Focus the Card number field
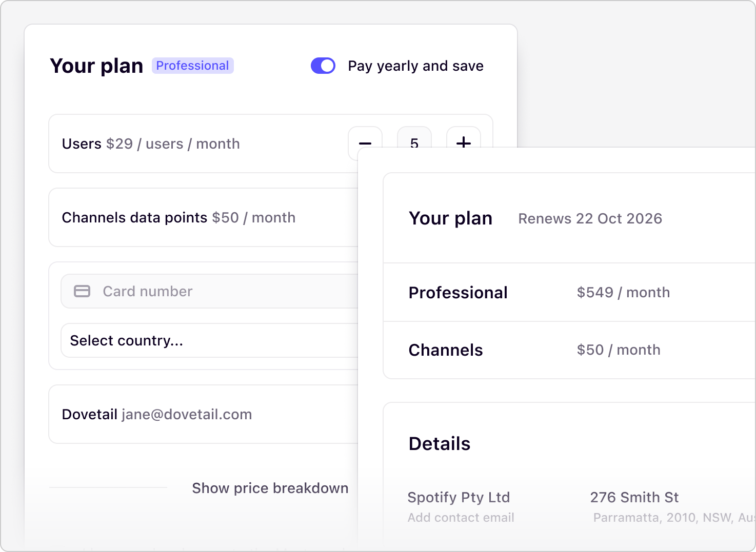 click(209, 291)
